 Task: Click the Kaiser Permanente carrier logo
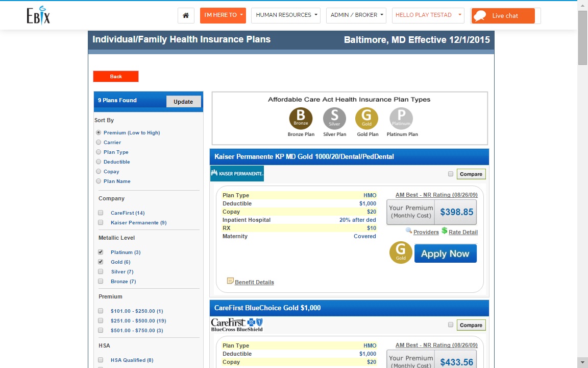point(237,173)
